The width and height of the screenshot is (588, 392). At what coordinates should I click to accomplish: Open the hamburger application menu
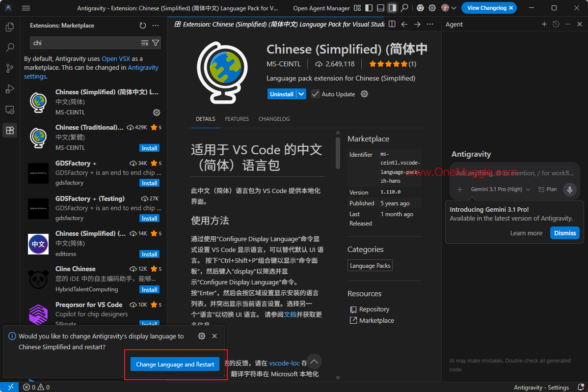26,8
